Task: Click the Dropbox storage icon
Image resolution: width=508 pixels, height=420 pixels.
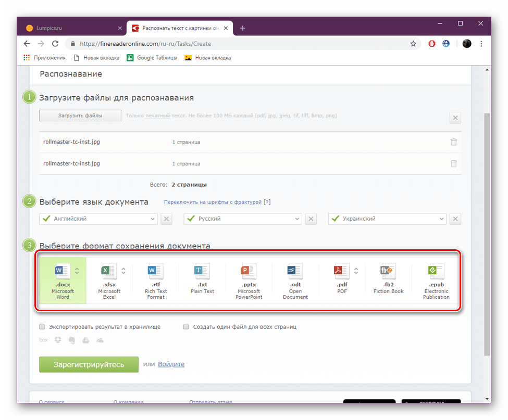Action: 58,340
